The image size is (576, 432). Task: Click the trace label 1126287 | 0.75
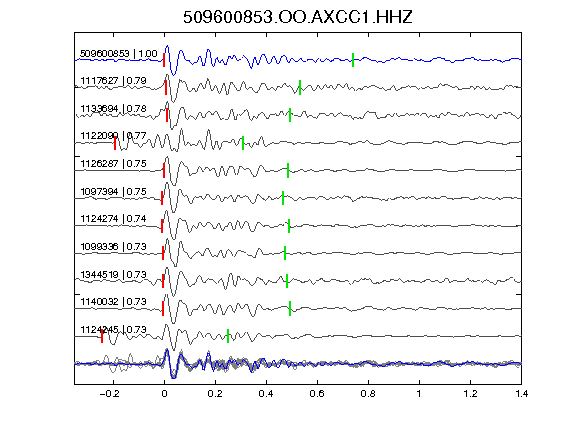point(113,164)
